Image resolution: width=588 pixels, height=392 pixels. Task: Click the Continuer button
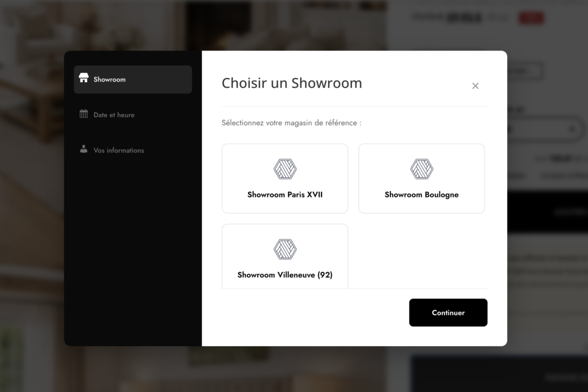pyautogui.click(x=448, y=313)
